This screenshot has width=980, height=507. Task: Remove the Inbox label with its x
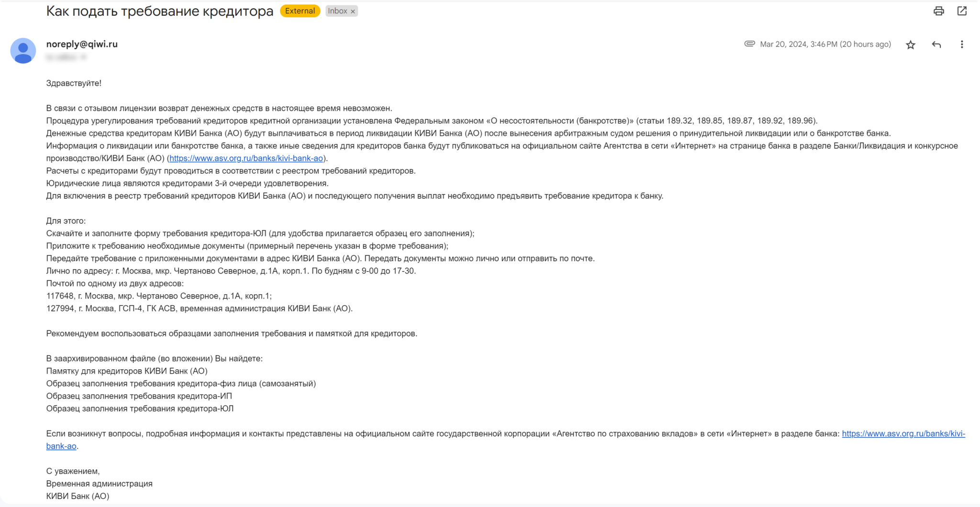353,11
